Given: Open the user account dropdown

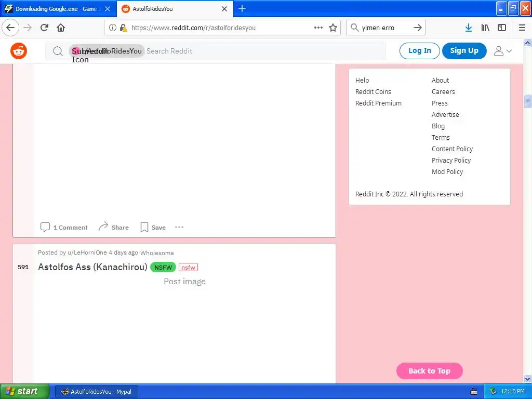Looking at the screenshot, I should (502, 51).
